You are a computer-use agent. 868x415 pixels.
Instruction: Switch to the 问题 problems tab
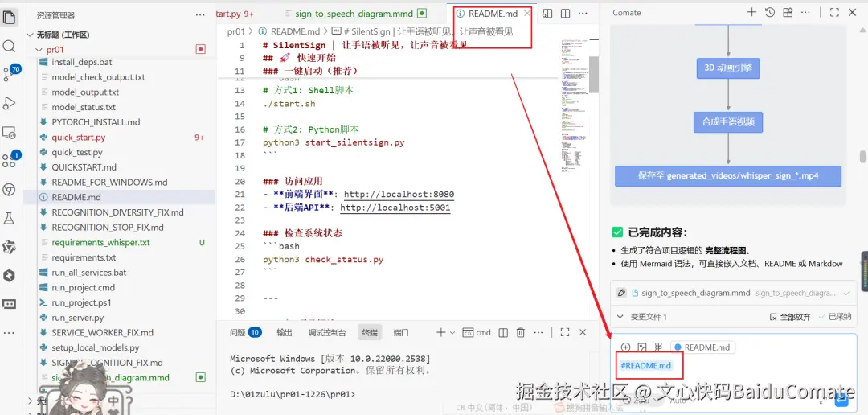(x=246, y=332)
